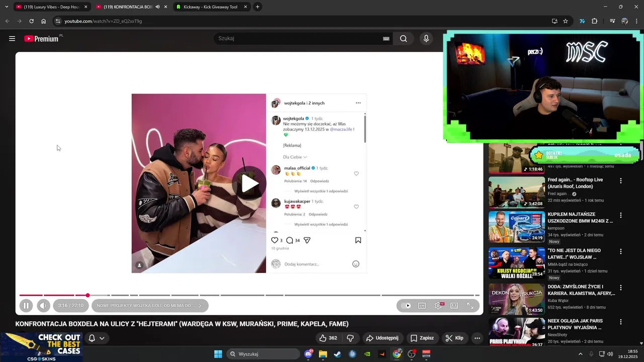Screen dimensions: 644x362
Task: Open chapter 'NOWE PROJEKTY WOJTKA GOLI' list
Action: click(150, 306)
